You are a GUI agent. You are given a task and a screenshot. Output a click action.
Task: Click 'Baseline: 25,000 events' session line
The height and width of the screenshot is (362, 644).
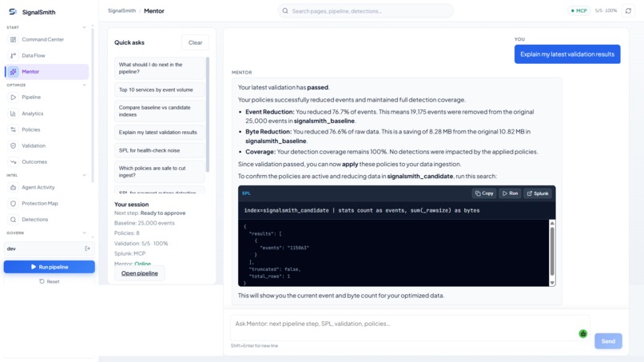pyautogui.click(x=145, y=223)
